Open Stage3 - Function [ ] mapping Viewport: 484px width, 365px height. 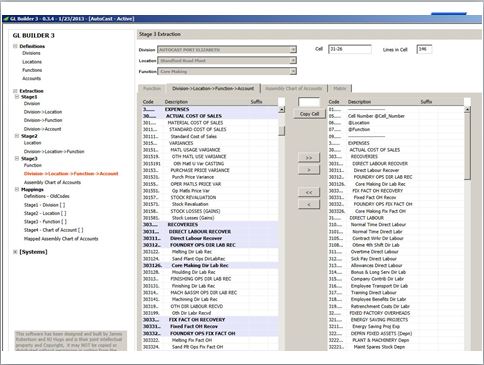coord(45,221)
